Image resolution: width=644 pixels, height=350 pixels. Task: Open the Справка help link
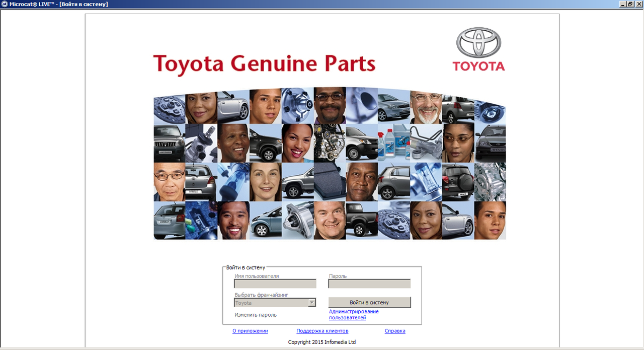click(395, 331)
